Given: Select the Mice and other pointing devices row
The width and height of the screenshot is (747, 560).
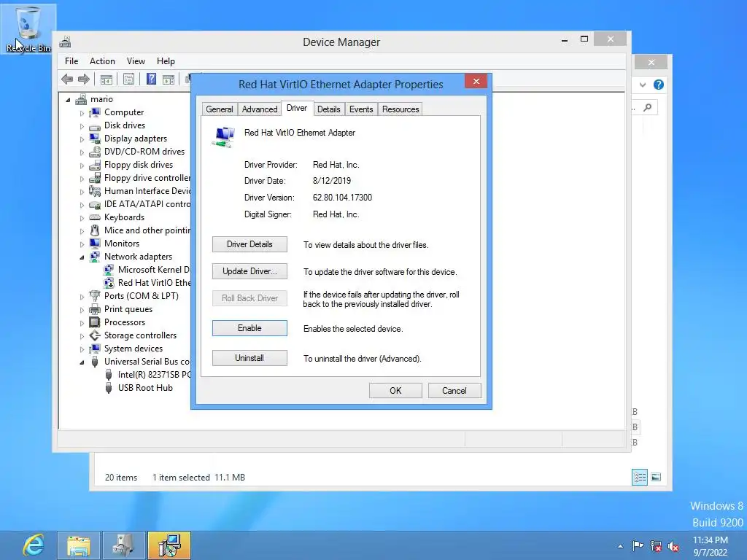Looking at the screenshot, I should [x=139, y=230].
